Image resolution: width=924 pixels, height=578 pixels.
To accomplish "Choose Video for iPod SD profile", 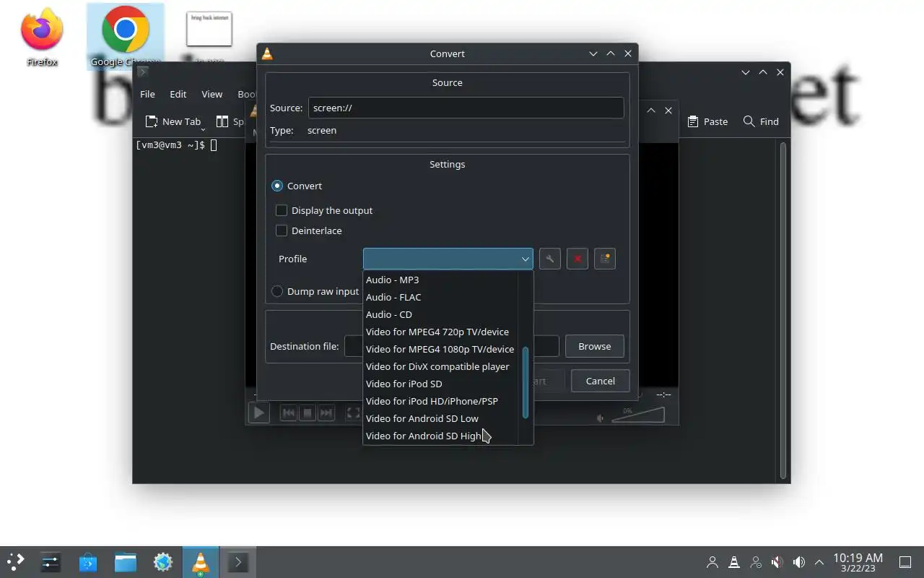I will click(x=441, y=384).
